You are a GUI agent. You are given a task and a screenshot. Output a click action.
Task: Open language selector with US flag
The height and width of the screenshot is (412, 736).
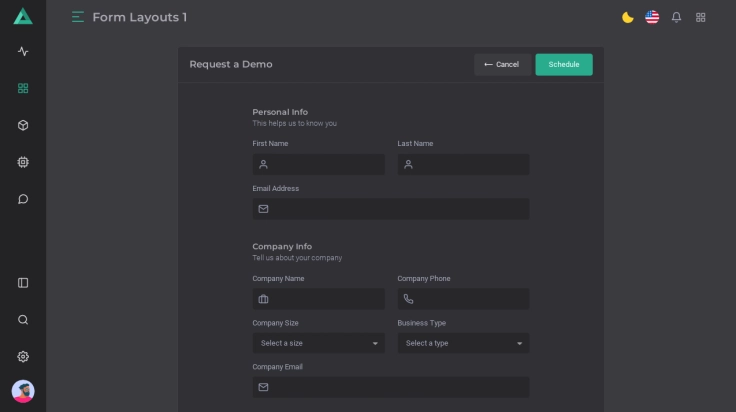click(x=652, y=17)
